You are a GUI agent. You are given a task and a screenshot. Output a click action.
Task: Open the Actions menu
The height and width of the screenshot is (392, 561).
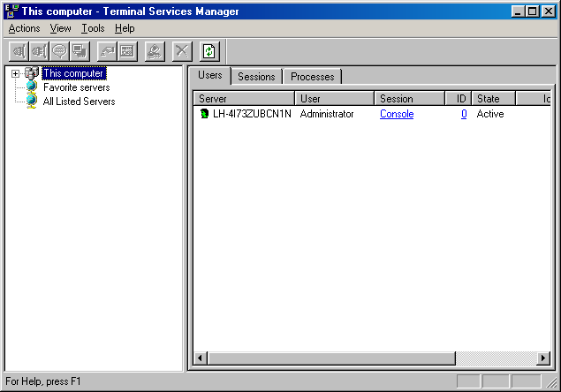(25, 28)
